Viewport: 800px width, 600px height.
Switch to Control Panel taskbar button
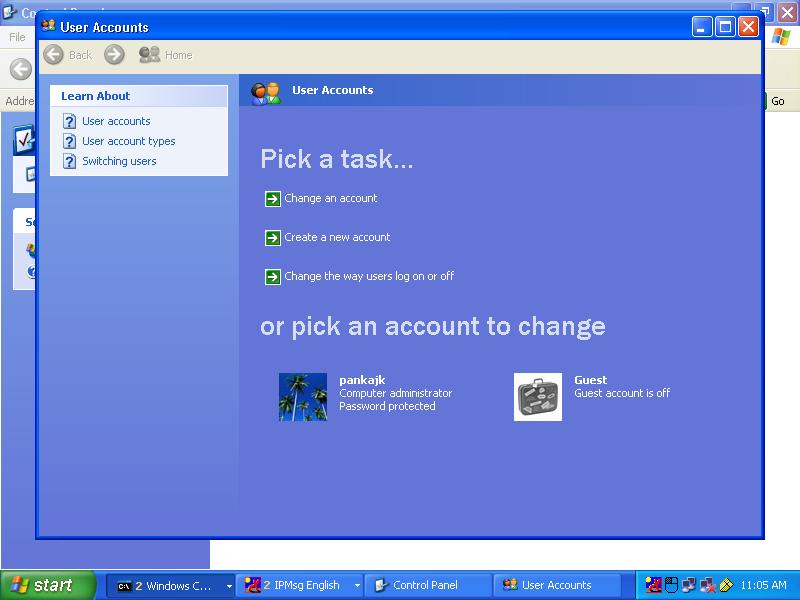click(x=428, y=585)
